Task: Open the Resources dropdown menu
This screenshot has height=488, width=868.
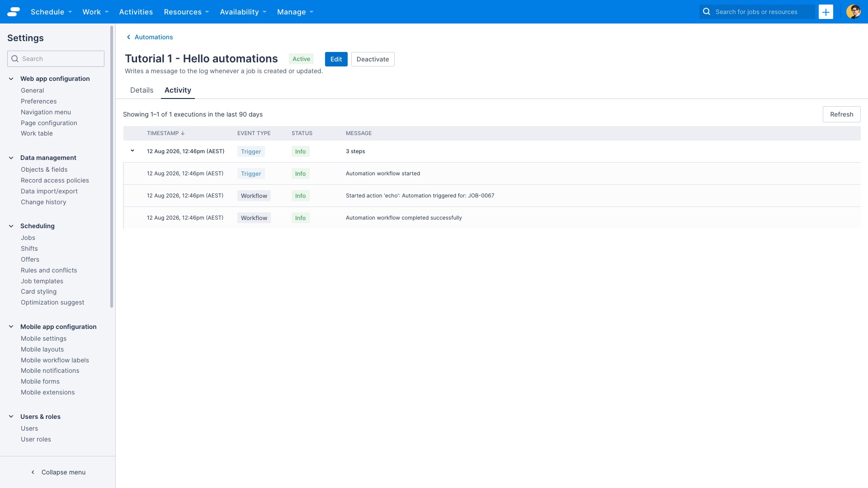Action: [186, 12]
